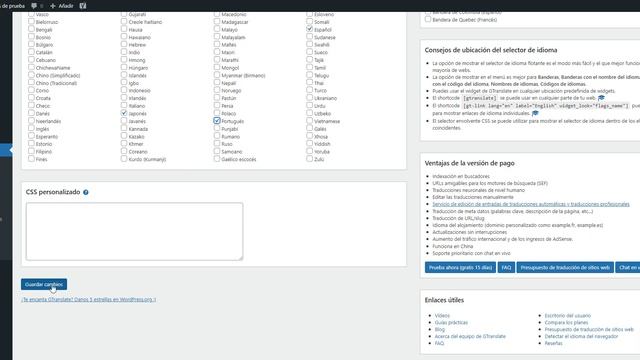
Task: Click the [gtranslate] shortcode text
Action: pos(480,98)
